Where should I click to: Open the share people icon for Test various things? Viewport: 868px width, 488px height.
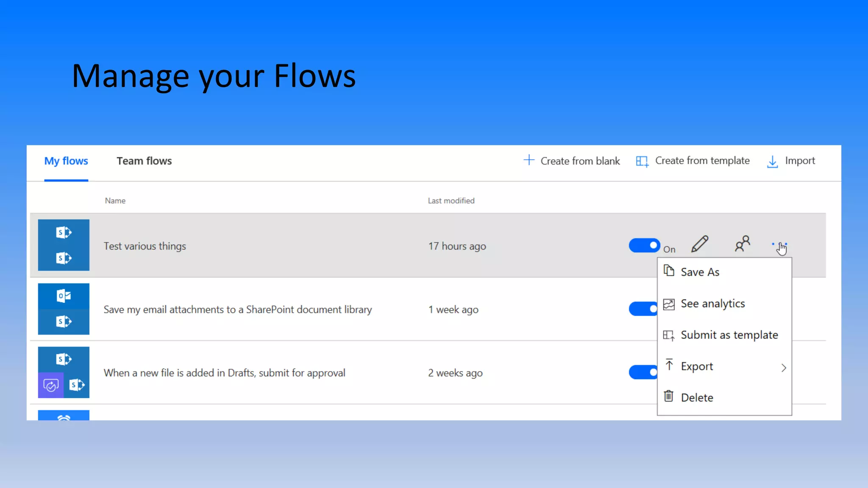click(x=742, y=244)
